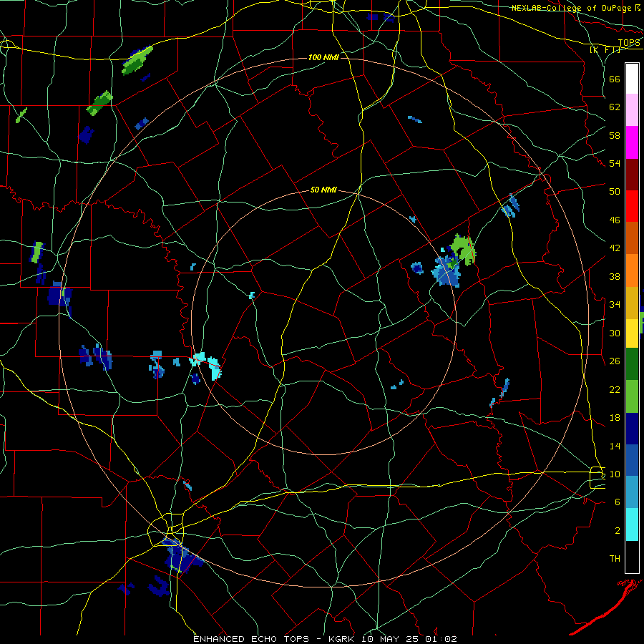Image resolution: width=644 pixels, height=644 pixels.
Task: Select the "58" legend value
Action: pos(615,135)
